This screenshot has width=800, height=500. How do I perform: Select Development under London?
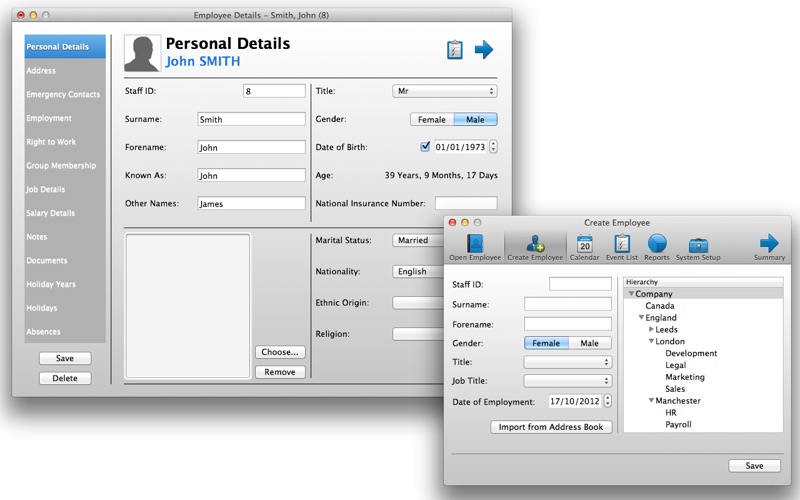691,353
